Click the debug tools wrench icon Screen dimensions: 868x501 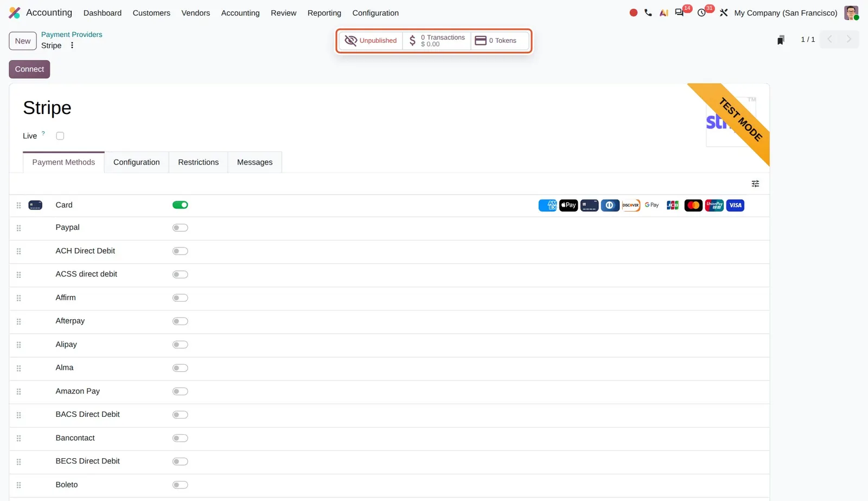click(x=724, y=12)
